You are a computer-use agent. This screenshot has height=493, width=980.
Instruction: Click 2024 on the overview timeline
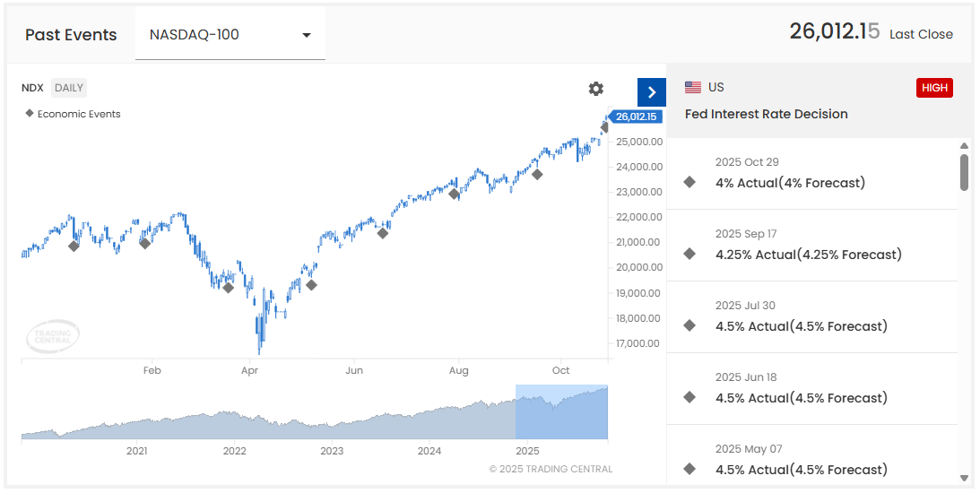(429, 451)
